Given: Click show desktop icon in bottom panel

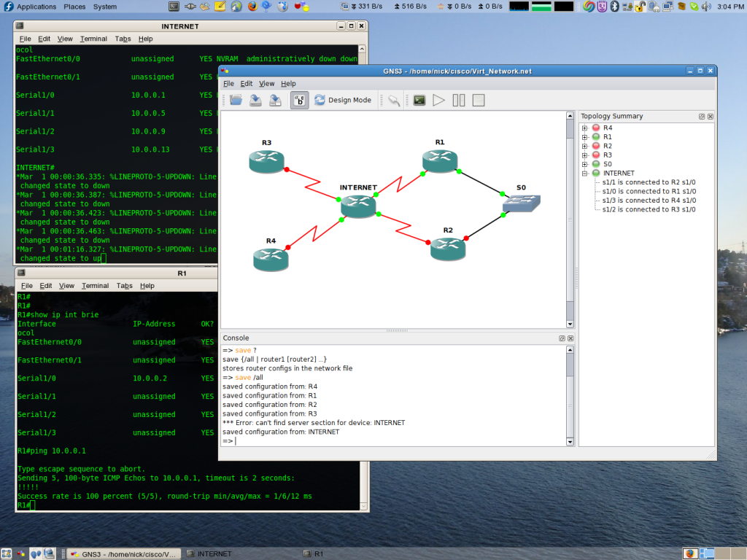Looking at the screenshot, I should [7, 554].
